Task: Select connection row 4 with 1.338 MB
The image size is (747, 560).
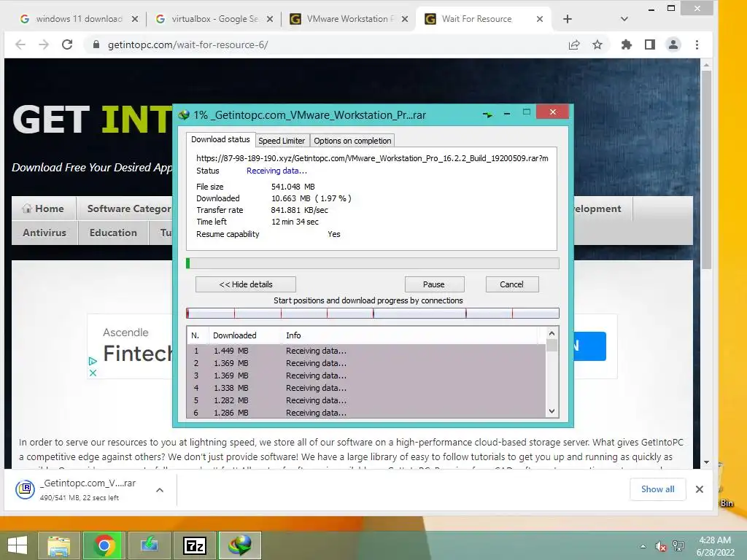Action: 366,388
